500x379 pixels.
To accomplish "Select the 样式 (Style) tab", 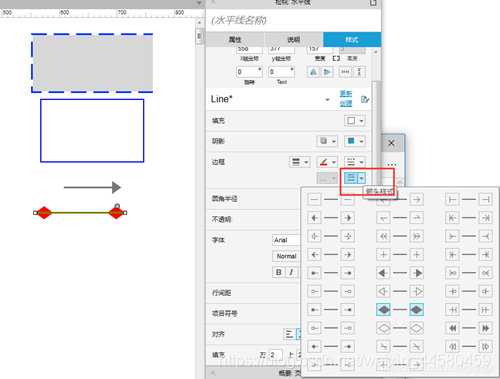I will click(x=352, y=40).
